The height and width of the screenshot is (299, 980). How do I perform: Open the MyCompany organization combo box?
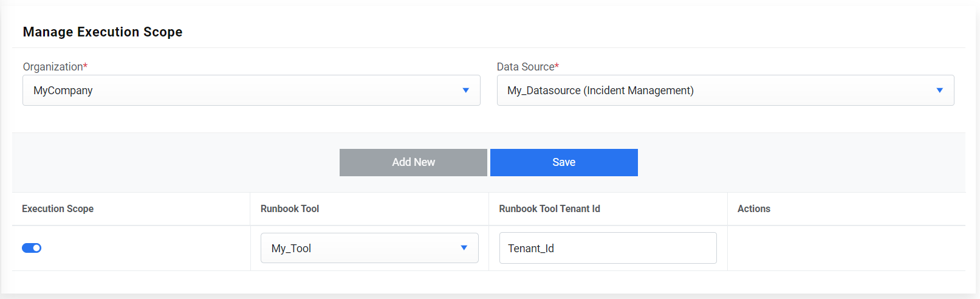(243, 91)
